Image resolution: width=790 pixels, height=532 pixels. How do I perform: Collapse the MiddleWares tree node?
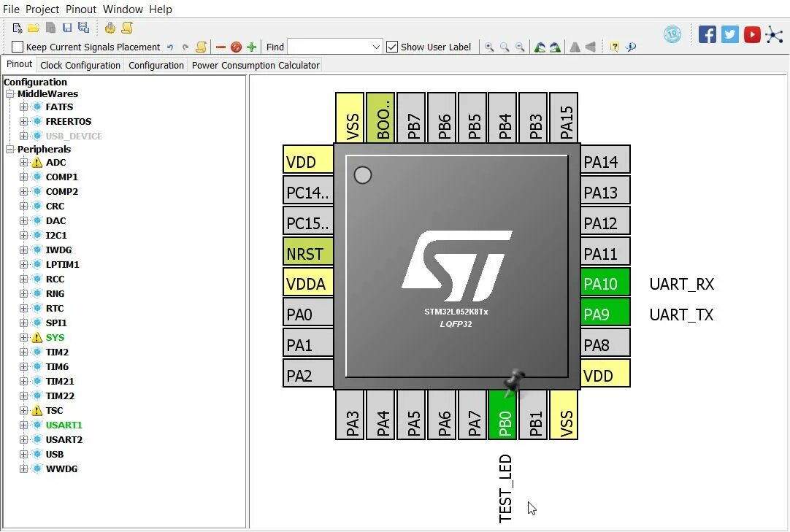pos(9,93)
